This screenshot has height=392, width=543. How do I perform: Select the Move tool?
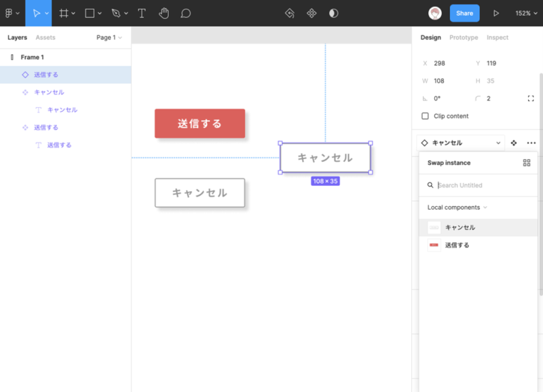[38, 13]
